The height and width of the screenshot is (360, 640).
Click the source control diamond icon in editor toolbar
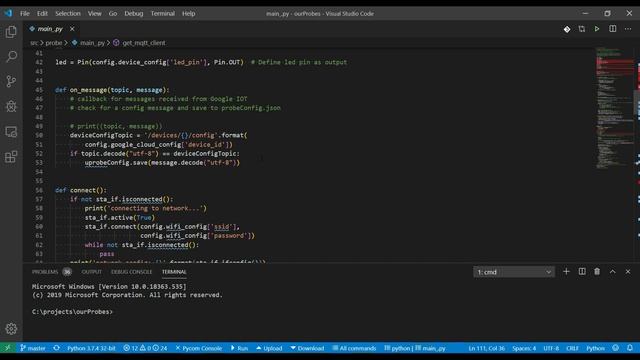567,29
